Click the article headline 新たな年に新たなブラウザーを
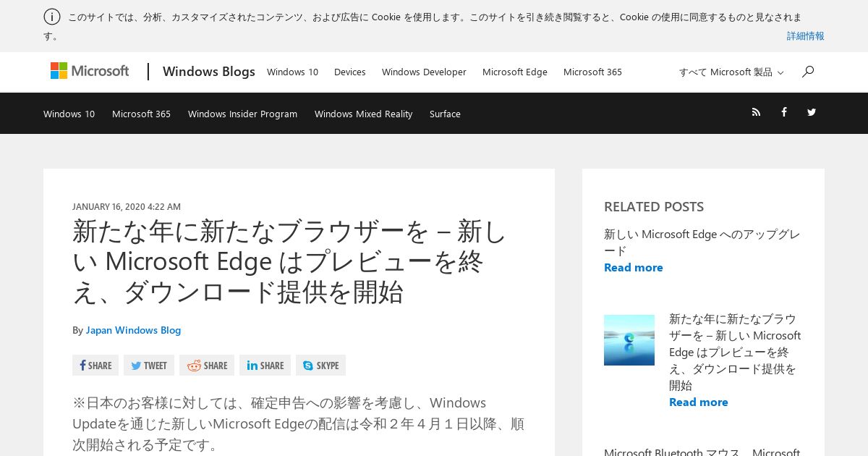 coord(289,262)
